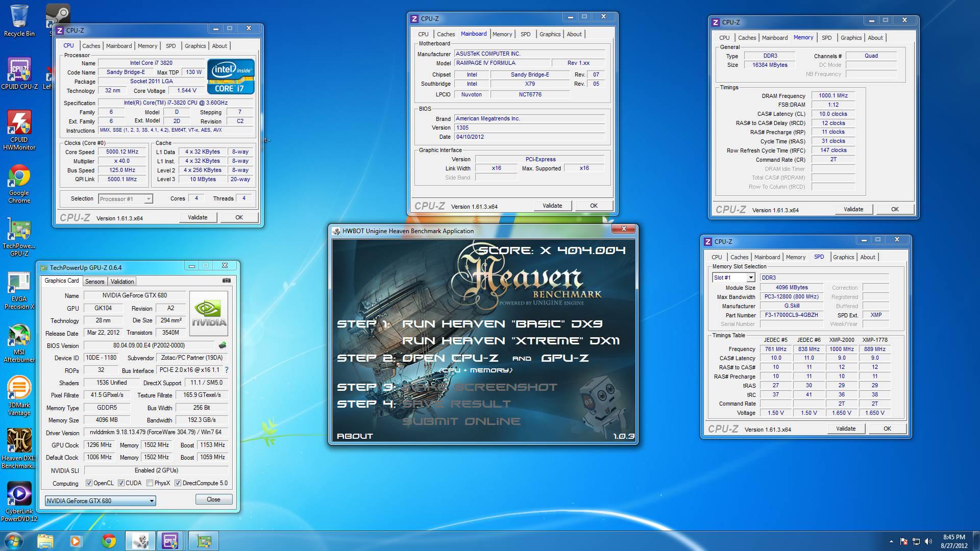The width and height of the screenshot is (980, 551).
Task: Click the Core Speed value 5000.12 MHz
Action: click(122, 152)
